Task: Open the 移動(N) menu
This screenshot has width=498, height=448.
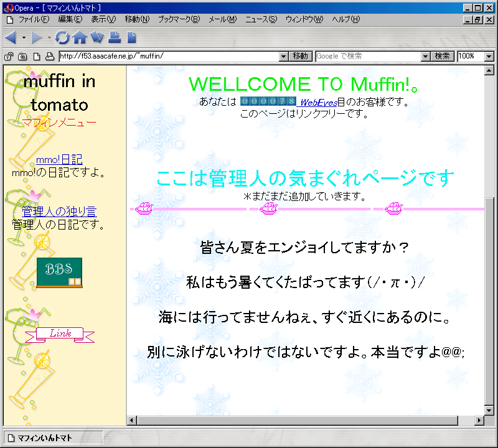Action: [137, 19]
